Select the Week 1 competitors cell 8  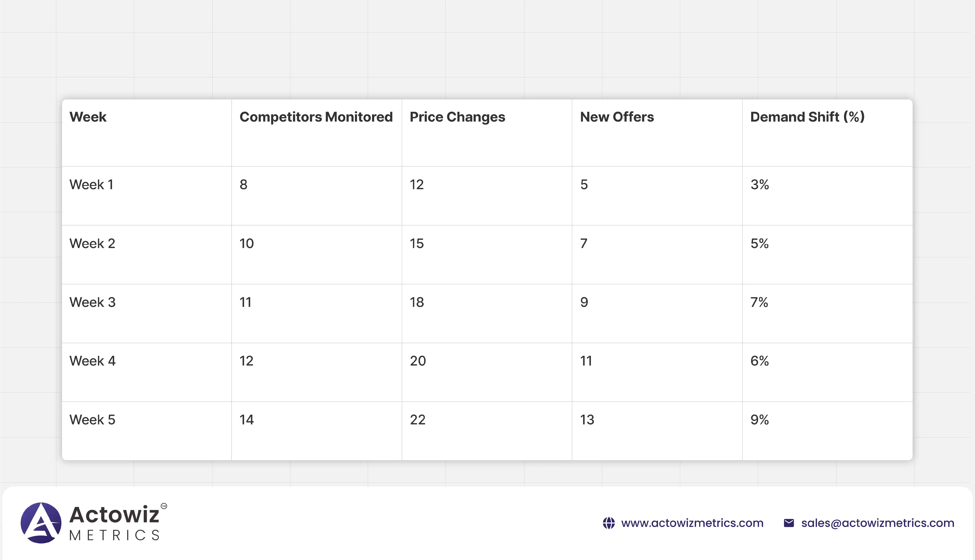click(x=244, y=185)
